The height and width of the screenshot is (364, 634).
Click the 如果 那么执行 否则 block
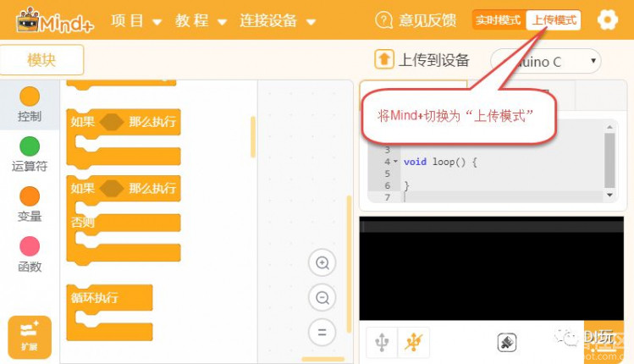[x=124, y=220]
